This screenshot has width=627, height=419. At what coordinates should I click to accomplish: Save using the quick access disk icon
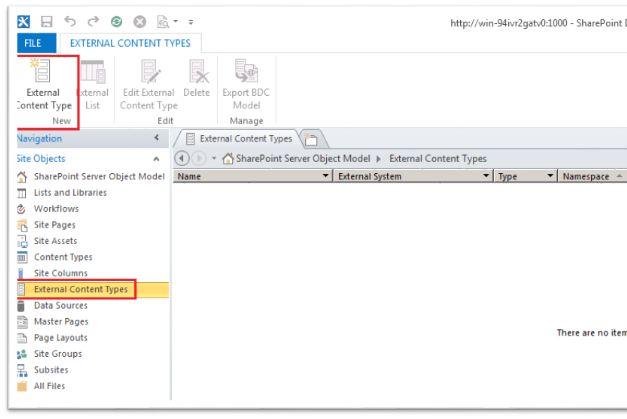point(47,22)
